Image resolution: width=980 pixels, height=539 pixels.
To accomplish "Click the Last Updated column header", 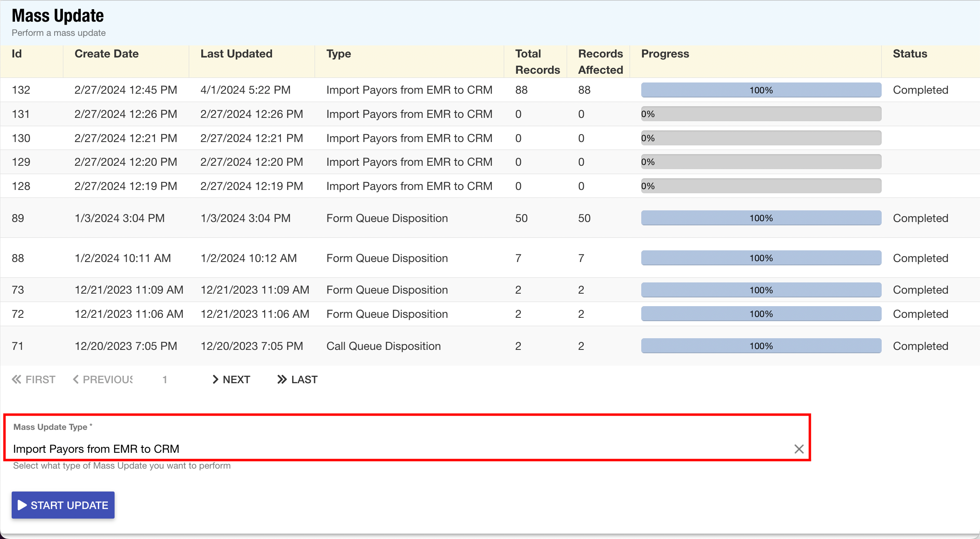I will pyautogui.click(x=236, y=54).
